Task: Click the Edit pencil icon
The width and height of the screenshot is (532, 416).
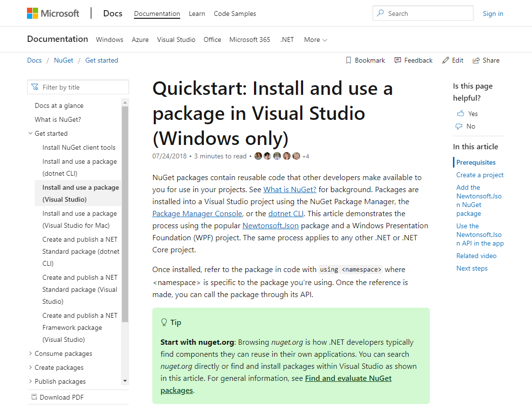Action: click(x=445, y=60)
